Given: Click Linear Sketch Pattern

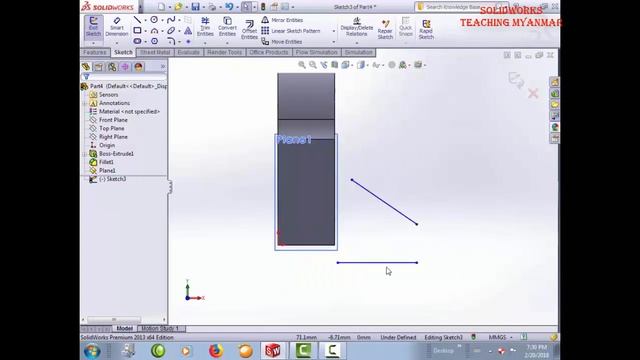Looking at the screenshot, I should tap(291, 31).
